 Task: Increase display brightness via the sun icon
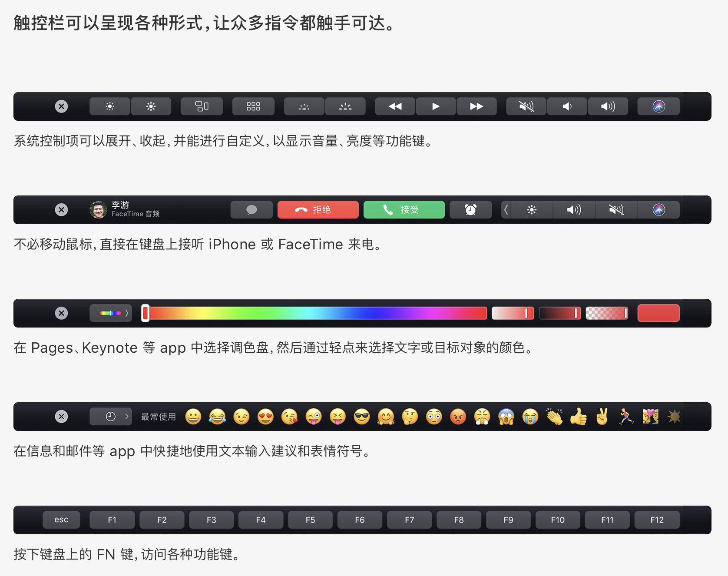(151, 106)
